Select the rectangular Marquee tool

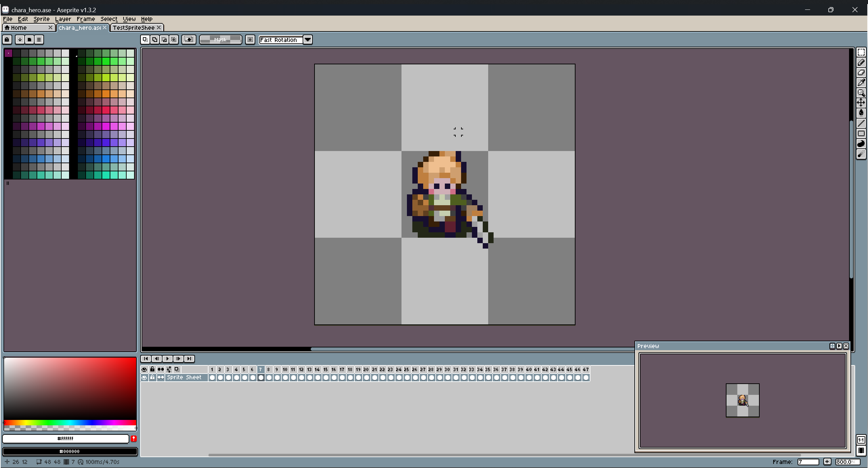click(x=862, y=52)
